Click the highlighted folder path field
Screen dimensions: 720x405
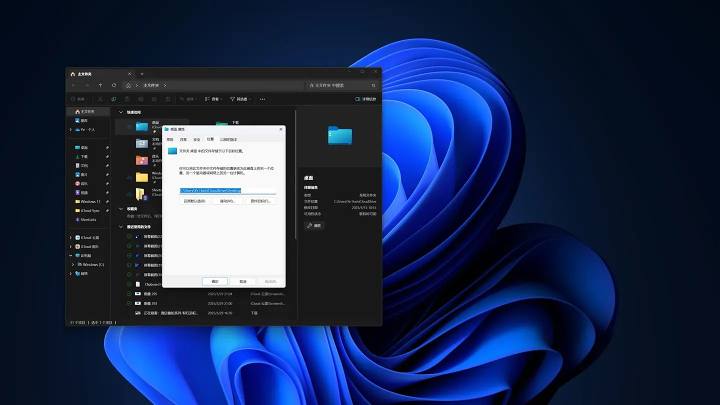pos(228,190)
